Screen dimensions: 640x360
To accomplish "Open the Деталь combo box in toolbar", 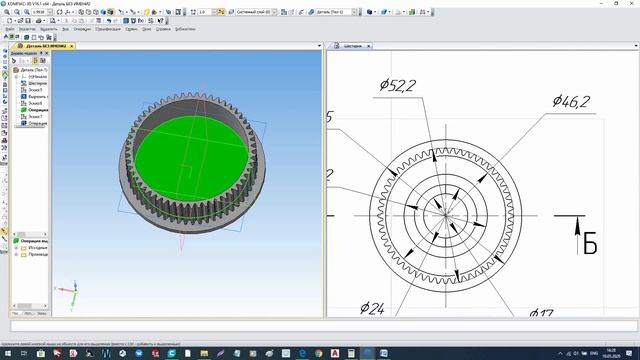I will tap(354, 12).
